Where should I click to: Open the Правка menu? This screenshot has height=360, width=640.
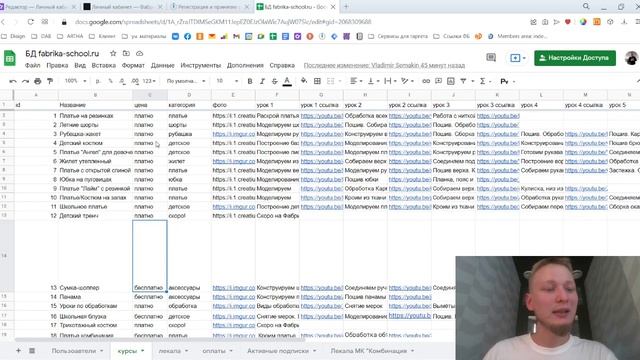pyautogui.click(x=57, y=65)
